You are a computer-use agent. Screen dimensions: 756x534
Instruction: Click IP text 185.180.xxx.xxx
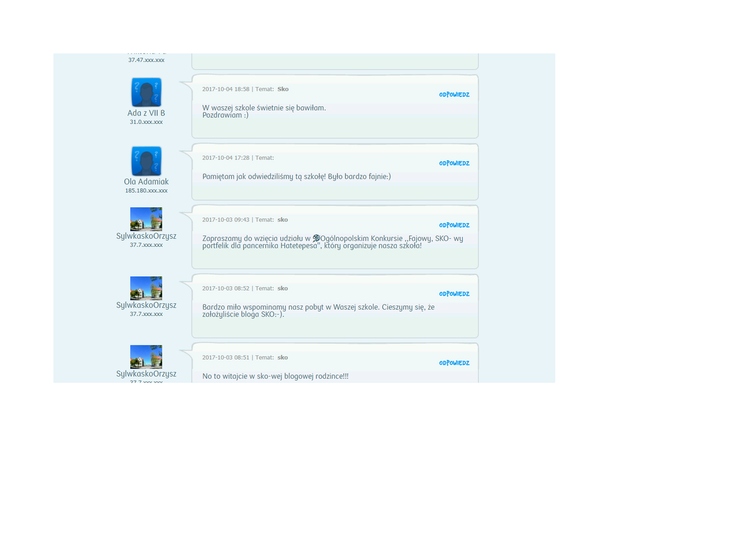point(146,191)
